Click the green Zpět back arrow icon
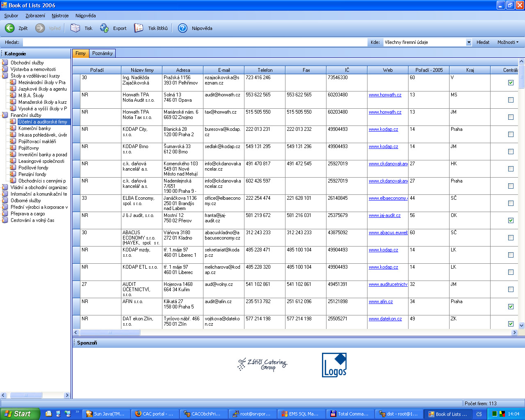Viewport: 525px width, 420px height. click(10, 28)
